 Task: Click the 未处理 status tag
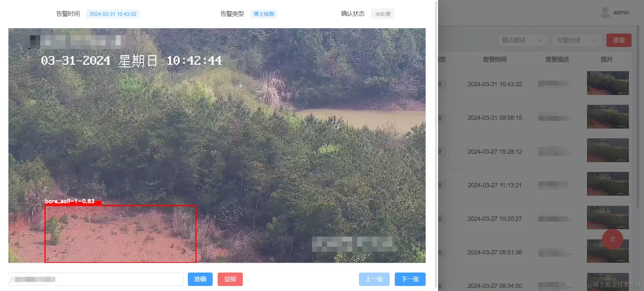coord(383,14)
